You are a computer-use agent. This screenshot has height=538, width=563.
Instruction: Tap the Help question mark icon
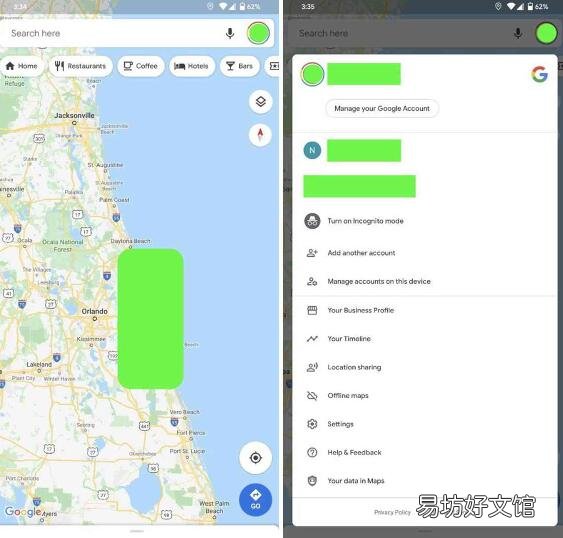312,452
